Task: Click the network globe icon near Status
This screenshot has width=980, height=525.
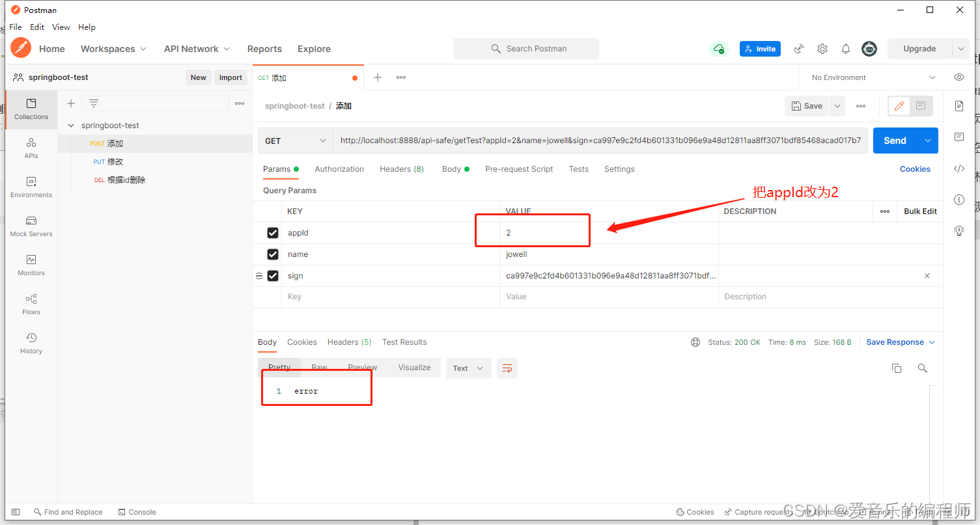Action: (695, 342)
